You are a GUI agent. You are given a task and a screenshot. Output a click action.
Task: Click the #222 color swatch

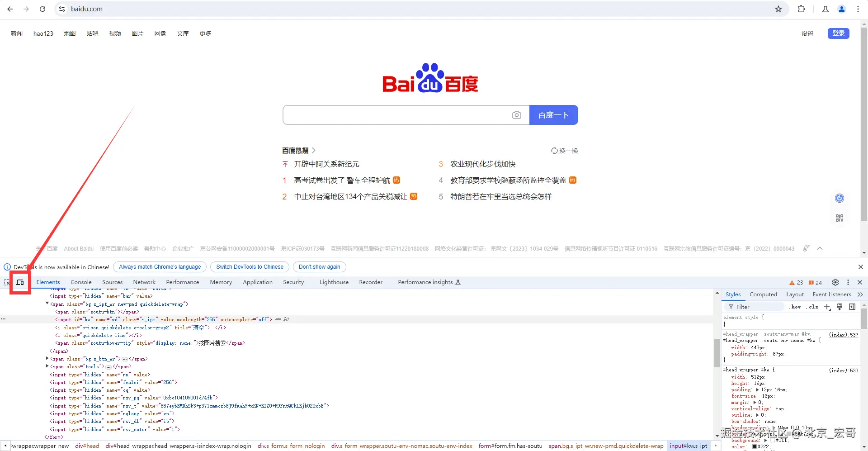pyautogui.click(x=755, y=446)
